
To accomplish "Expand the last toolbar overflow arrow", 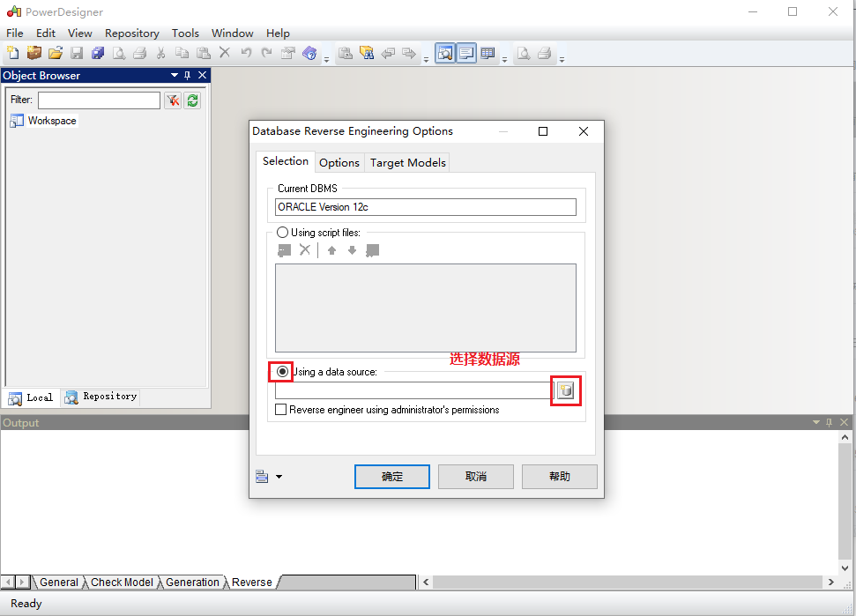I will [x=562, y=59].
